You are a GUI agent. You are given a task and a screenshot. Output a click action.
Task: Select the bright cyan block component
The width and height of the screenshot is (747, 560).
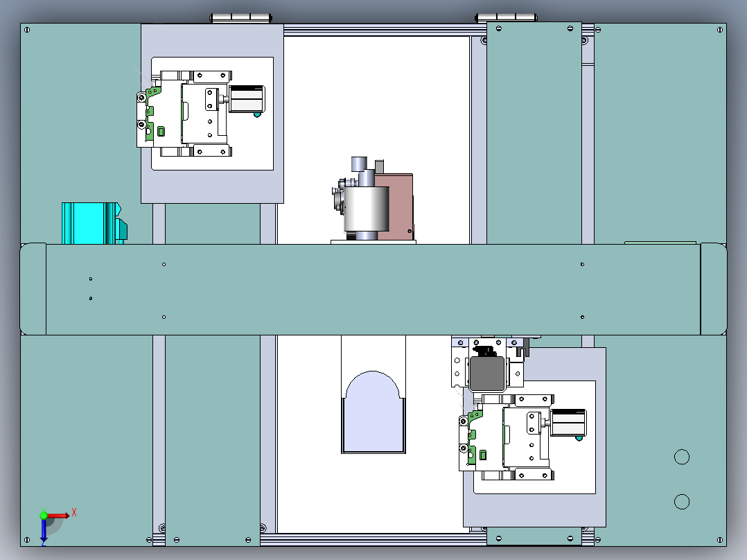point(94,223)
